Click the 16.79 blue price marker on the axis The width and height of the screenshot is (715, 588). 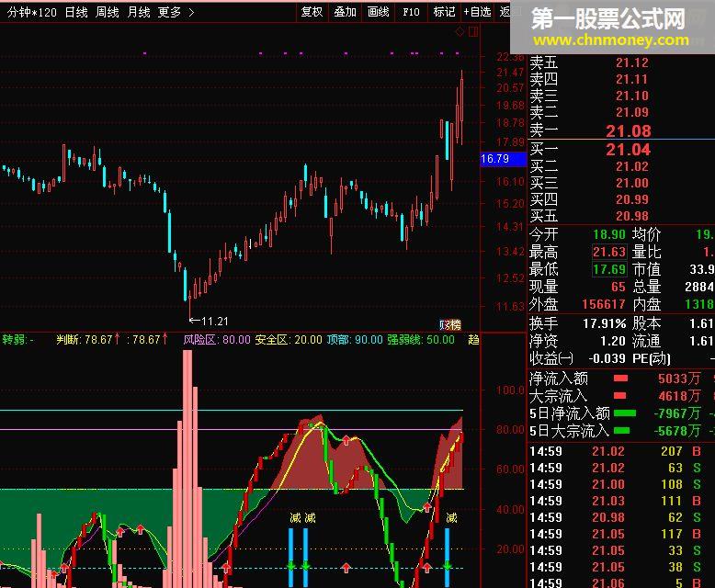click(503, 159)
